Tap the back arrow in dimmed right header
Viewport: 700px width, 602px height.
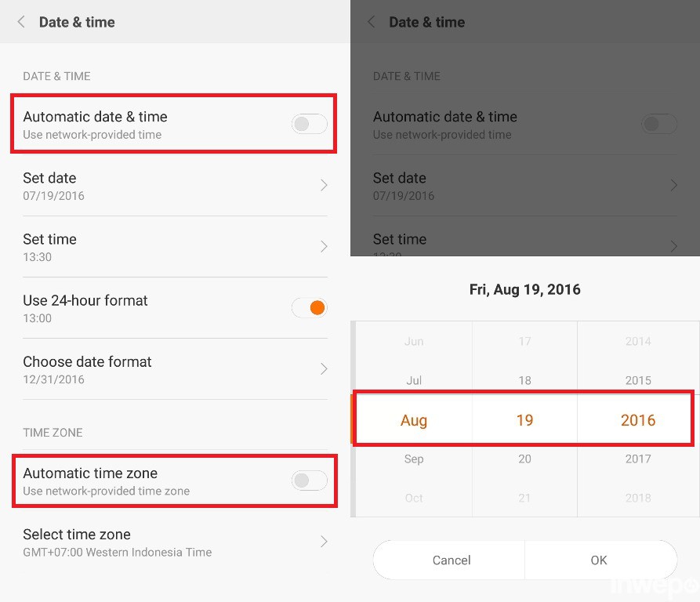coord(372,22)
